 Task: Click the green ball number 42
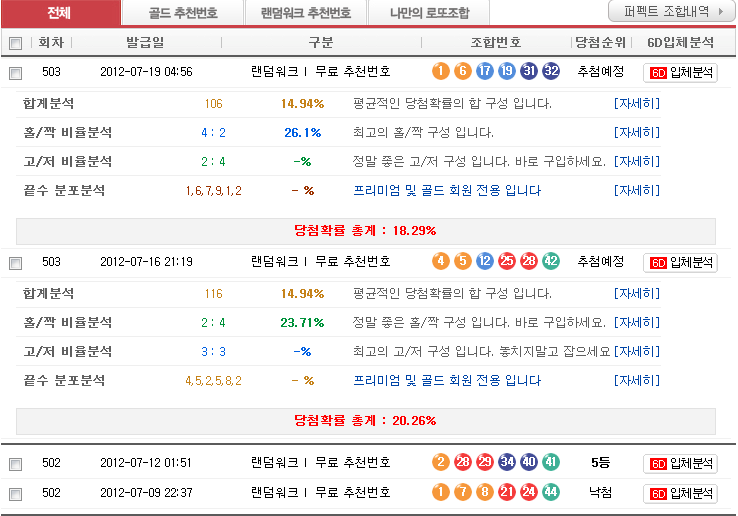[x=551, y=261]
